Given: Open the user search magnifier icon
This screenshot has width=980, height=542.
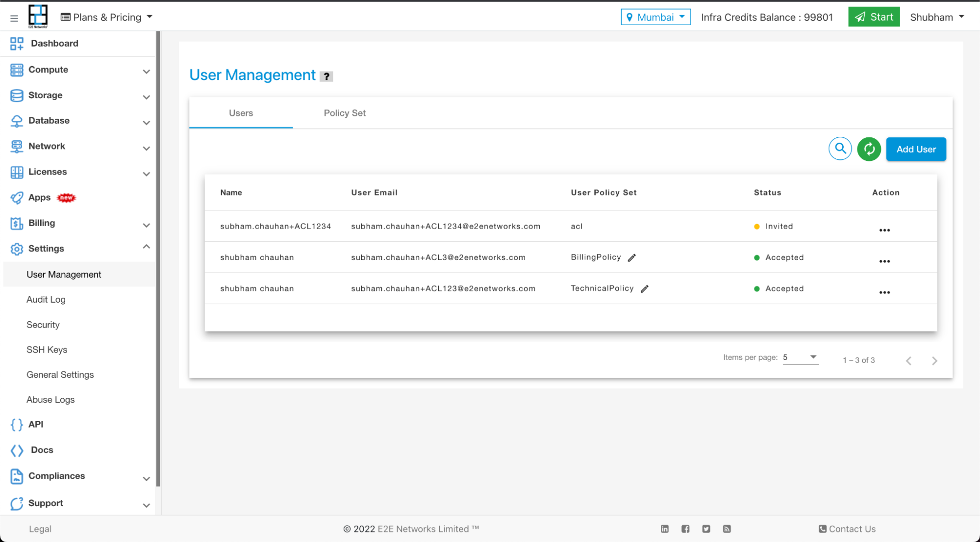Looking at the screenshot, I should [x=840, y=149].
